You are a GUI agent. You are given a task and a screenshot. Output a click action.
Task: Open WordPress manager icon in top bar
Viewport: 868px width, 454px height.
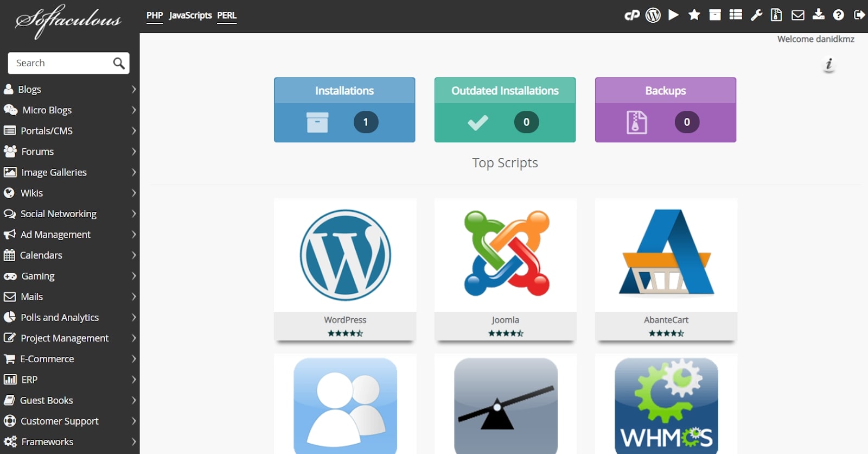pos(653,15)
